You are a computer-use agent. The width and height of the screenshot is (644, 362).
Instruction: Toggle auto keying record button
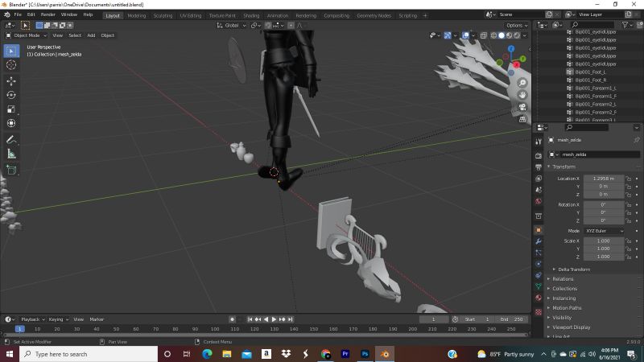(x=232, y=319)
